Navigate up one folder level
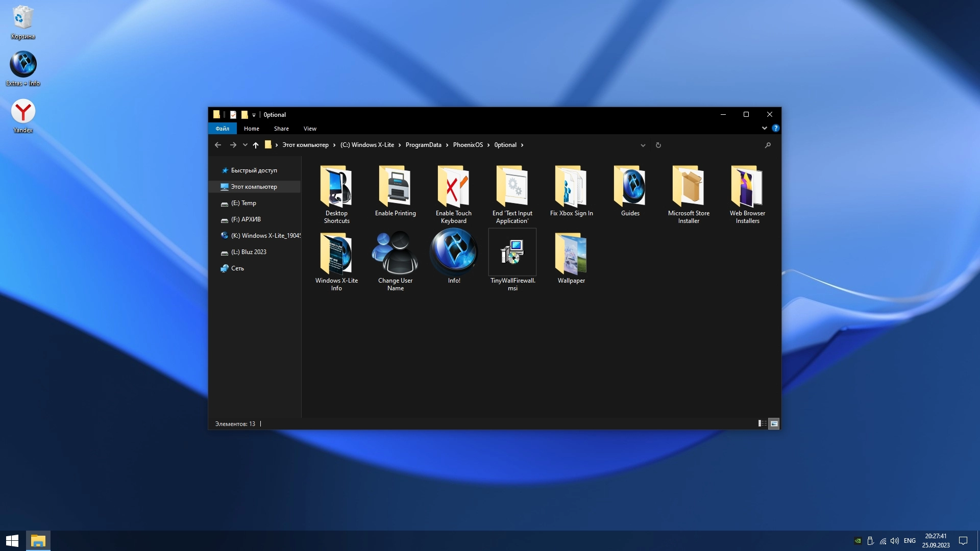The width and height of the screenshot is (980, 551). click(256, 145)
